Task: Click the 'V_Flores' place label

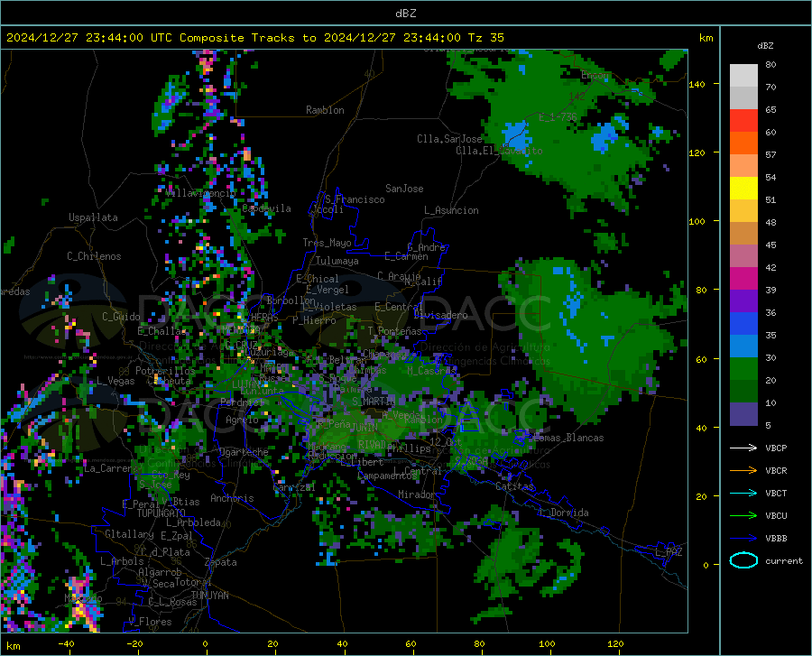Action: click(150, 622)
